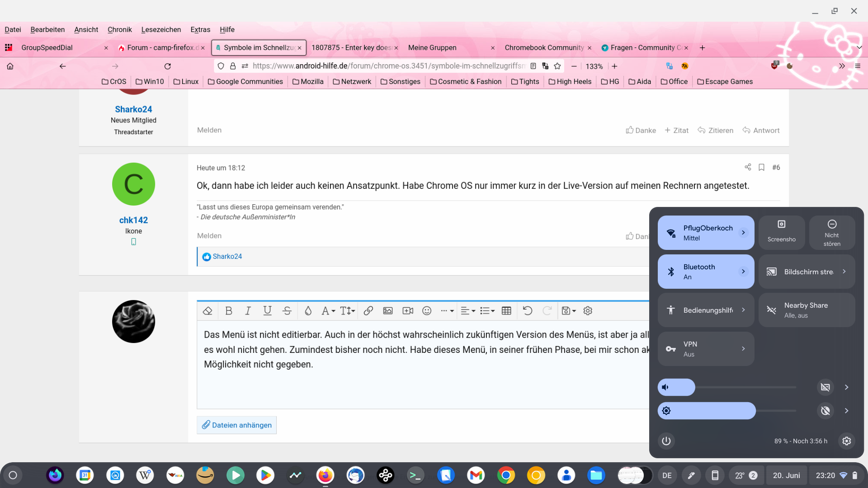Viewport: 868px width, 488px height.
Task: Open the Lesezeichen menu
Action: tap(161, 29)
